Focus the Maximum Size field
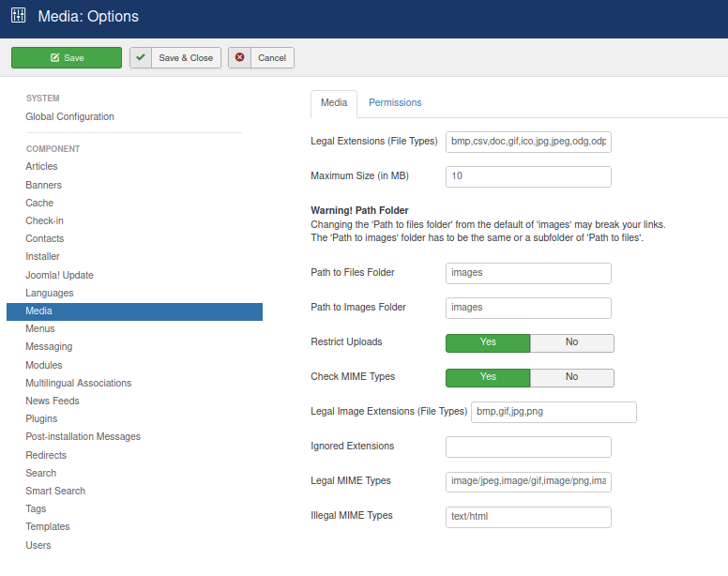The image size is (728, 576). 528,176
